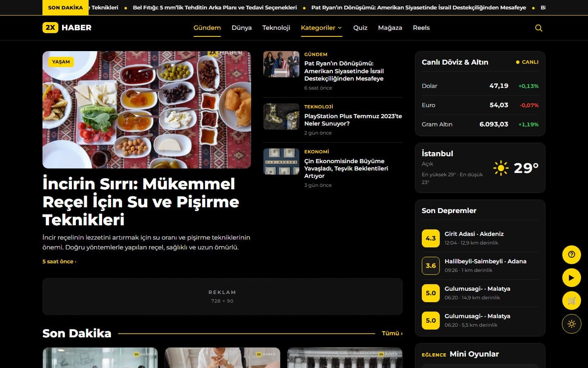Open the Teknoloji section
The height and width of the screenshot is (368, 588).
[276, 28]
